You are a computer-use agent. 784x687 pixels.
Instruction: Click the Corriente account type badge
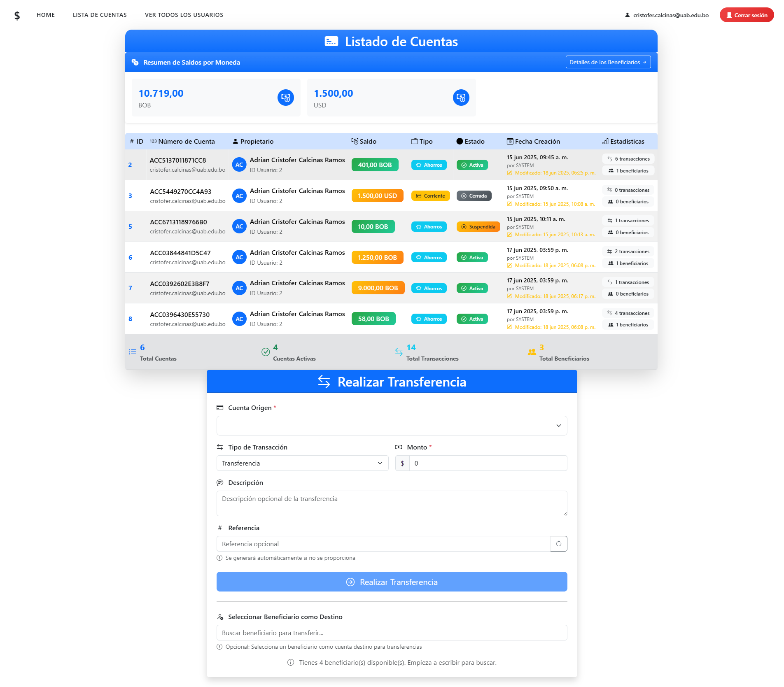(430, 196)
